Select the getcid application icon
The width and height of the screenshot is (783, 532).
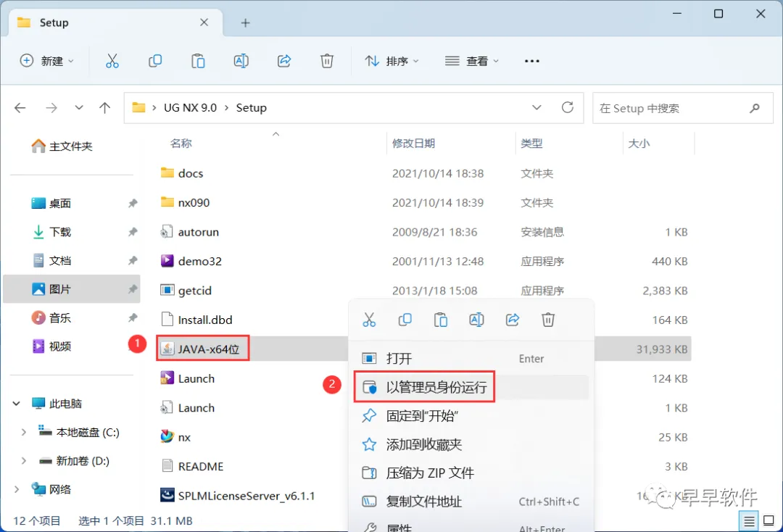(167, 290)
